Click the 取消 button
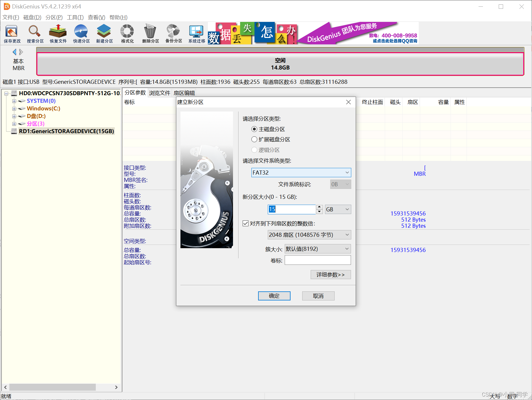The height and width of the screenshot is (400, 532). pyautogui.click(x=318, y=296)
